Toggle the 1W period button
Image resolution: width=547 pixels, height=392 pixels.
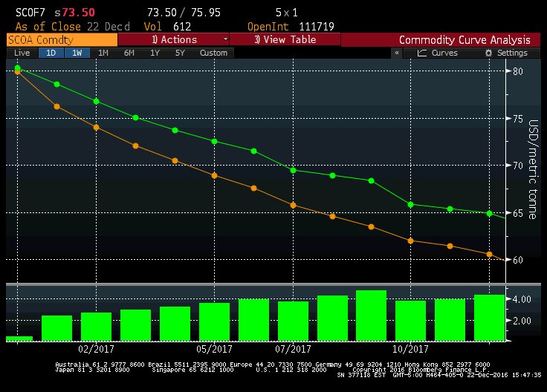77,53
